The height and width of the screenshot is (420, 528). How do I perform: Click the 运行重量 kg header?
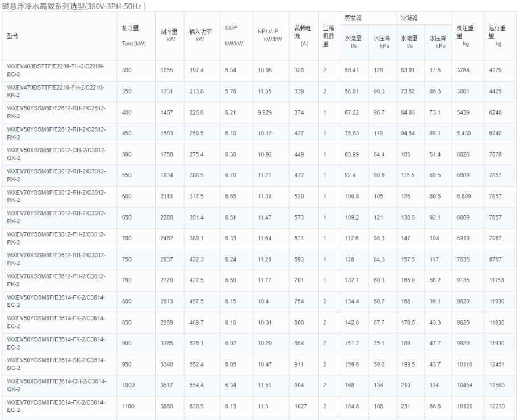[498, 35]
